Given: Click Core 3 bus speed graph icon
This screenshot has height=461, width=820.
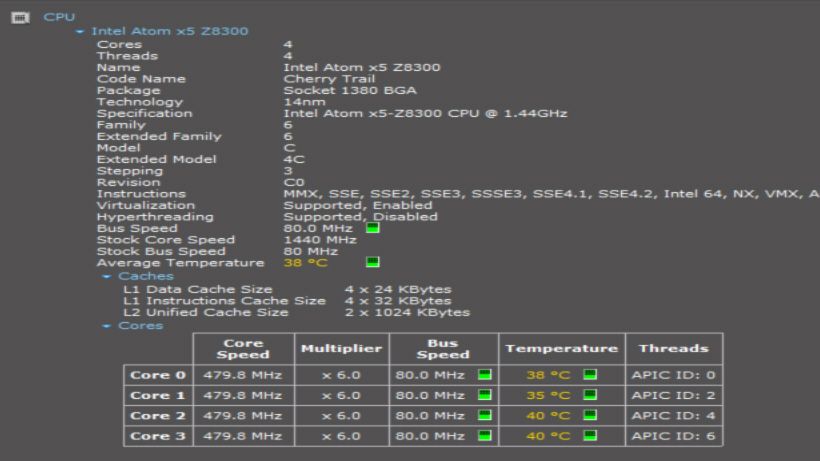Looking at the screenshot, I should pos(486,436).
